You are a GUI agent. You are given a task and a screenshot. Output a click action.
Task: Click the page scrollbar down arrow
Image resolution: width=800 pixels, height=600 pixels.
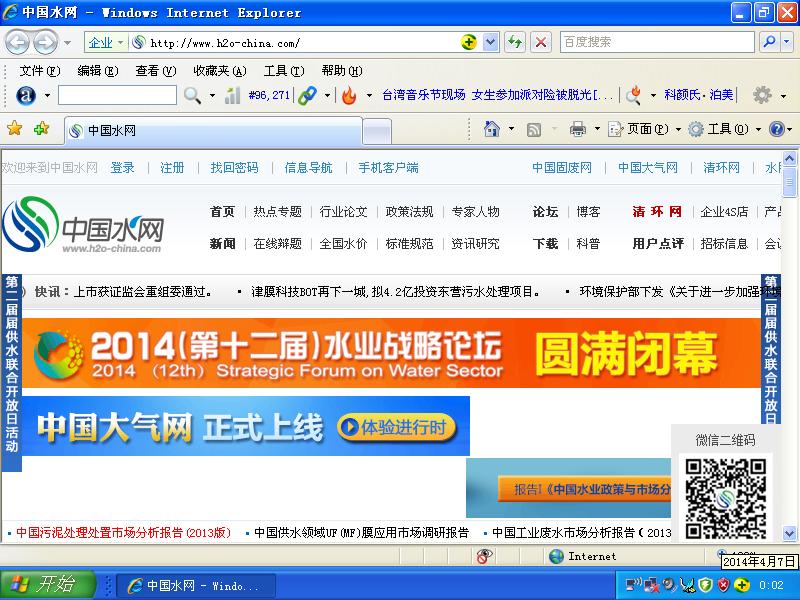[x=789, y=534]
